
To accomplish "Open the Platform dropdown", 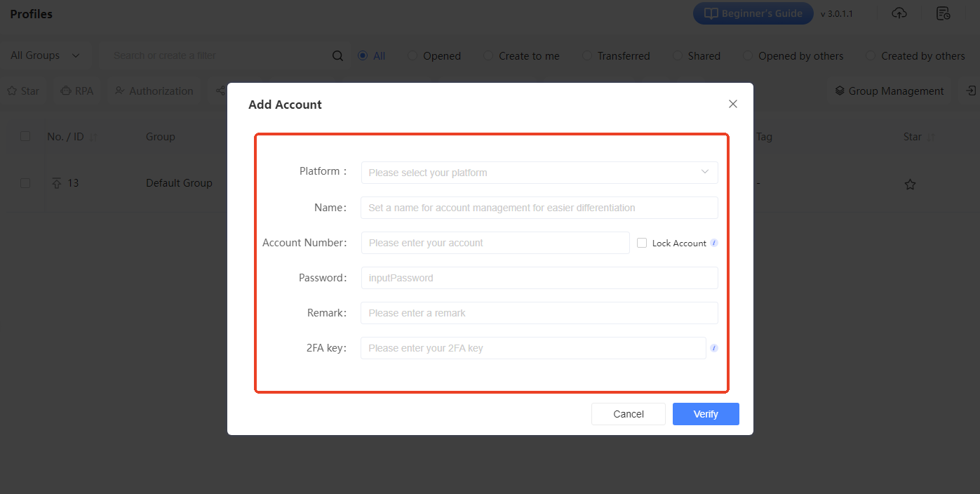I will pyautogui.click(x=539, y=173).
